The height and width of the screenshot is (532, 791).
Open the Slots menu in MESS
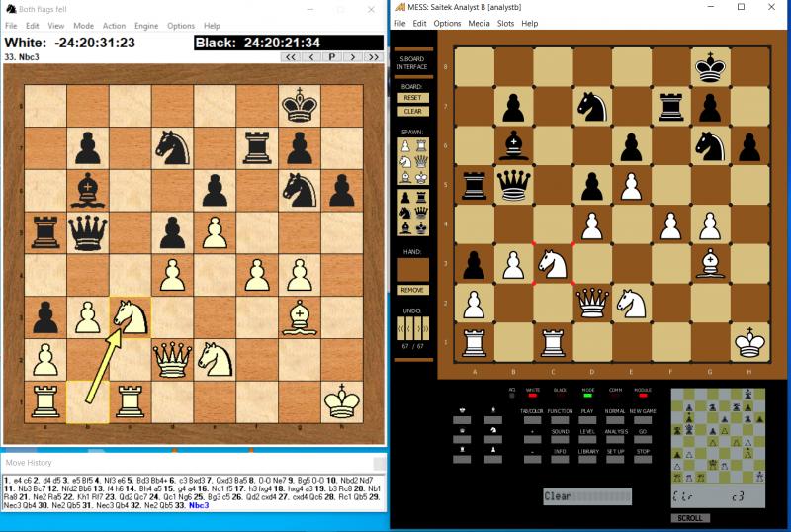505,23
